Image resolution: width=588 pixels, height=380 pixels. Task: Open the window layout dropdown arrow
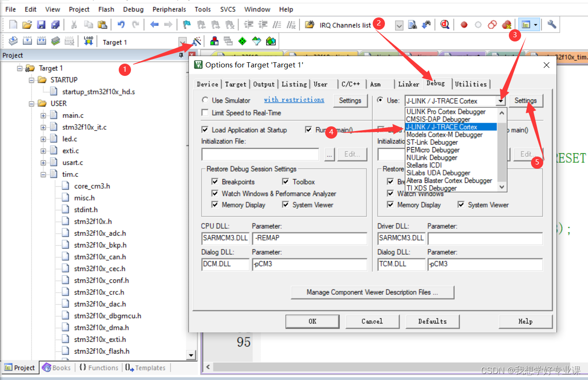(536, 25)
